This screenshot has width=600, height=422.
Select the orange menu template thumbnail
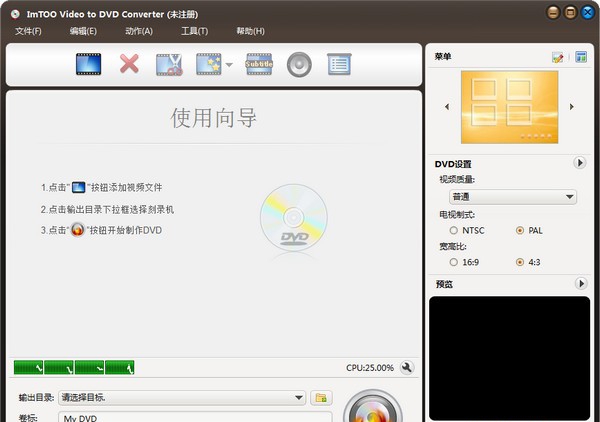click(x=509, y=107)
